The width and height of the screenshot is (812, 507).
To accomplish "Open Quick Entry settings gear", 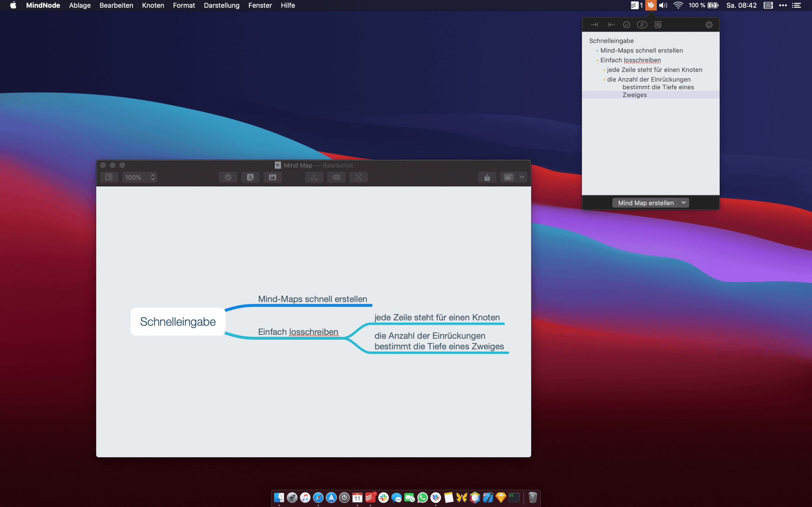I will coord(709,25).
